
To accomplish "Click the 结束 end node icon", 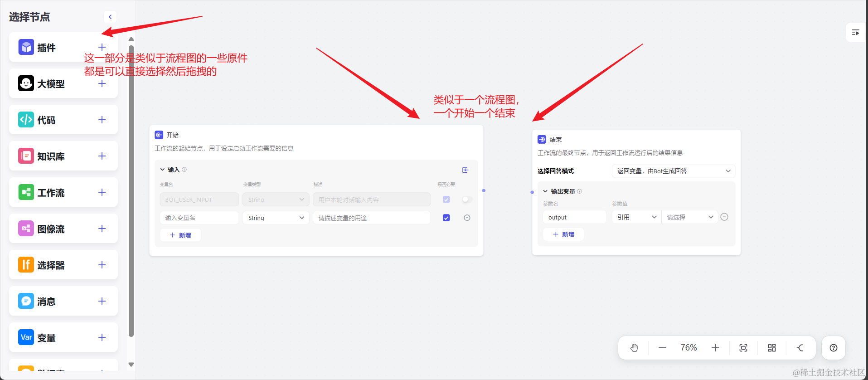I will coord(542,140).
